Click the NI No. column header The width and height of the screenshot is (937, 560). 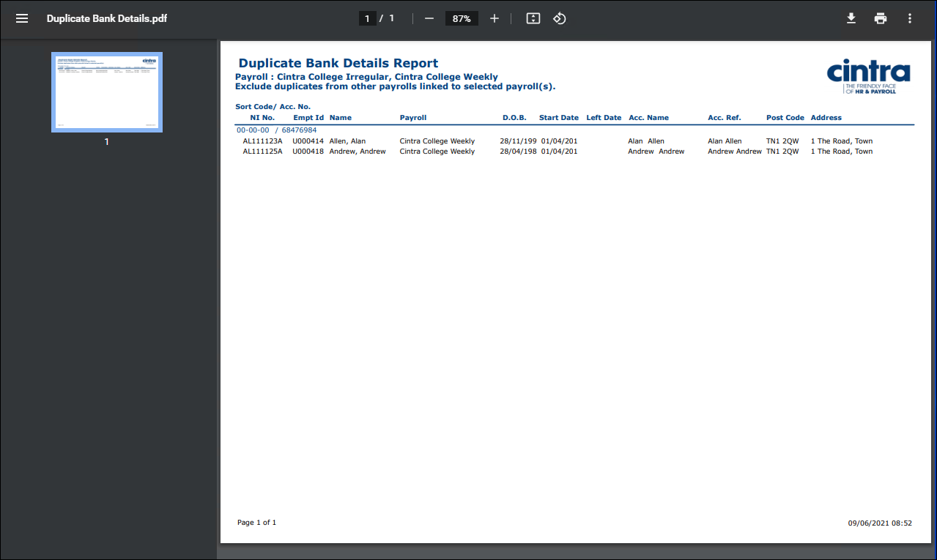(x=262, y=118)
